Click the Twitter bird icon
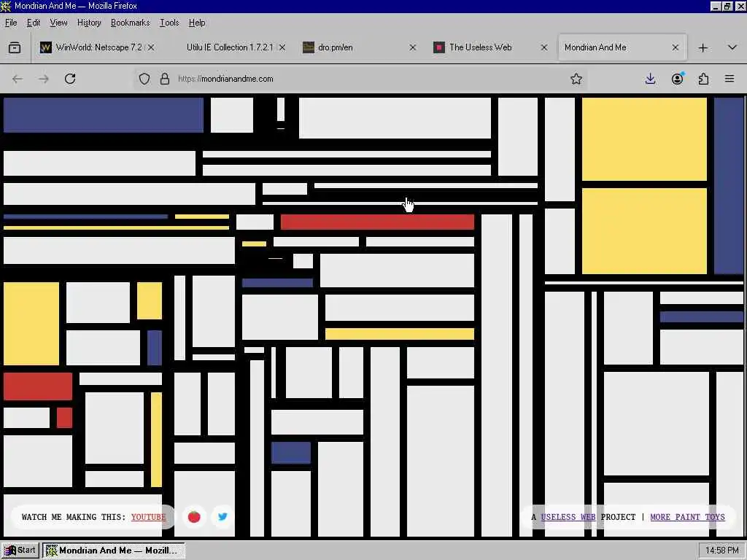The image size is (747, 560). 222,517
